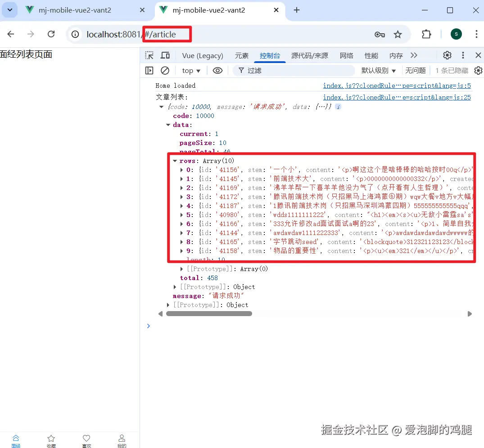Screen dimensions: 484x448
Task: Expand row 0 with id 41156
Action: [x=181, y=170]
